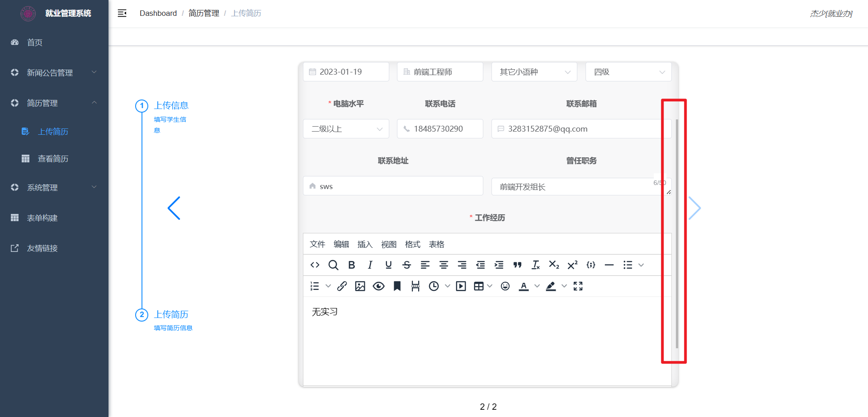Open the 插入 menu in the editor
868x417 pixels.
coord(365,245)
